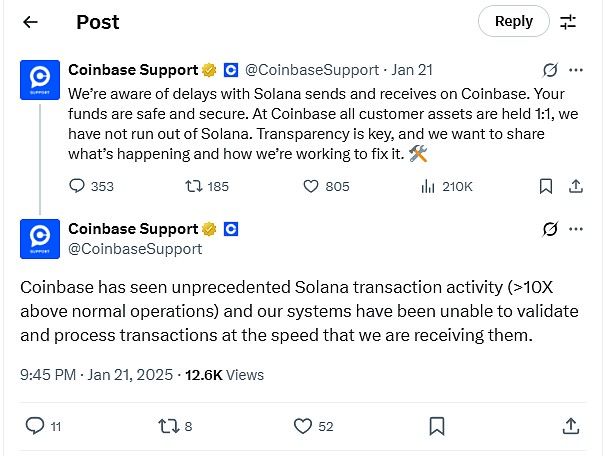This screenshot has width=605, height=456.
Task: Bookmark the first Solana delays post
Action: [x=546, y=186]
